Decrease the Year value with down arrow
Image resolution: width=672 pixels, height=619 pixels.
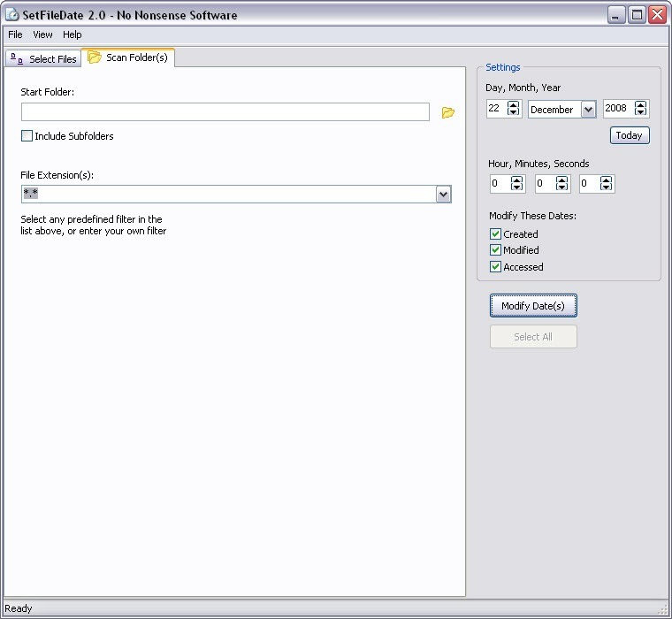[641, 113]
